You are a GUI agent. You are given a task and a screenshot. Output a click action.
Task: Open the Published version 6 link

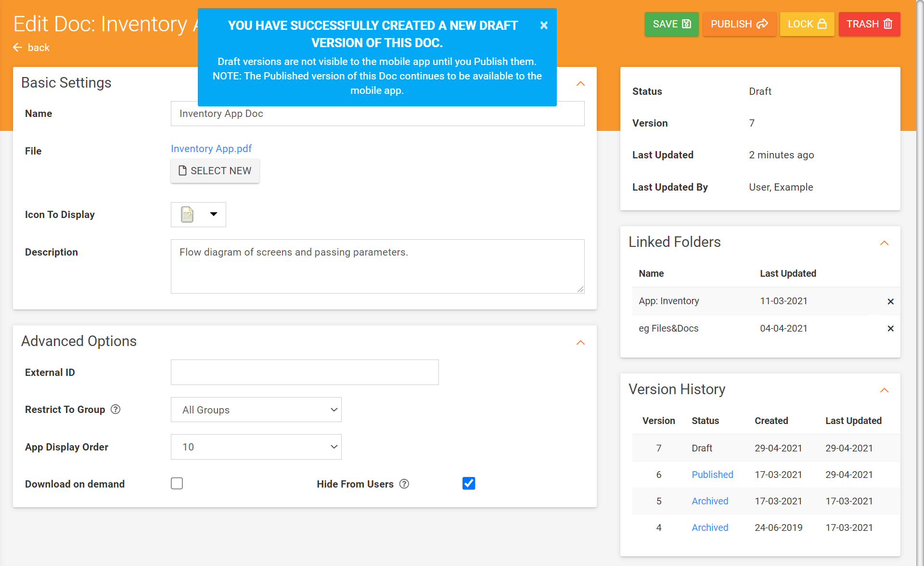(x=712, y=475)
